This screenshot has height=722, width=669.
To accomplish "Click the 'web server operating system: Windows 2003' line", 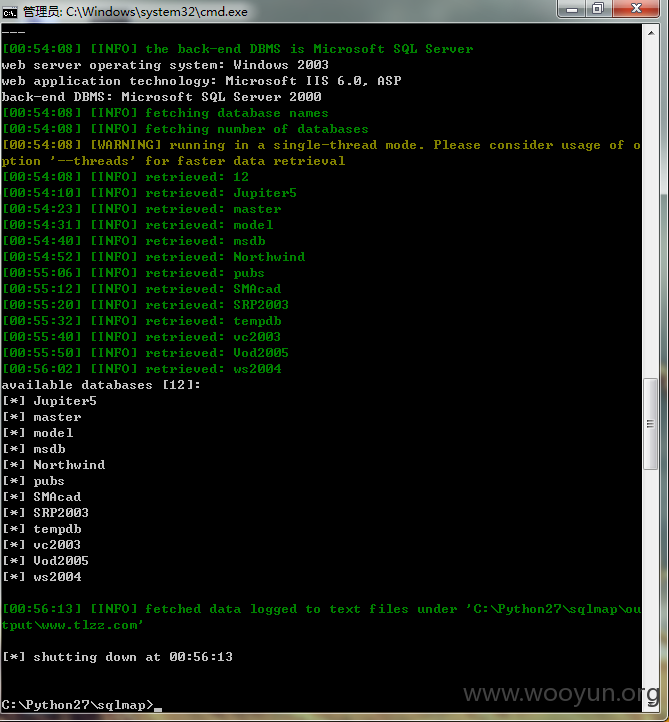I will pyautogui.click(x=165, y=65).
